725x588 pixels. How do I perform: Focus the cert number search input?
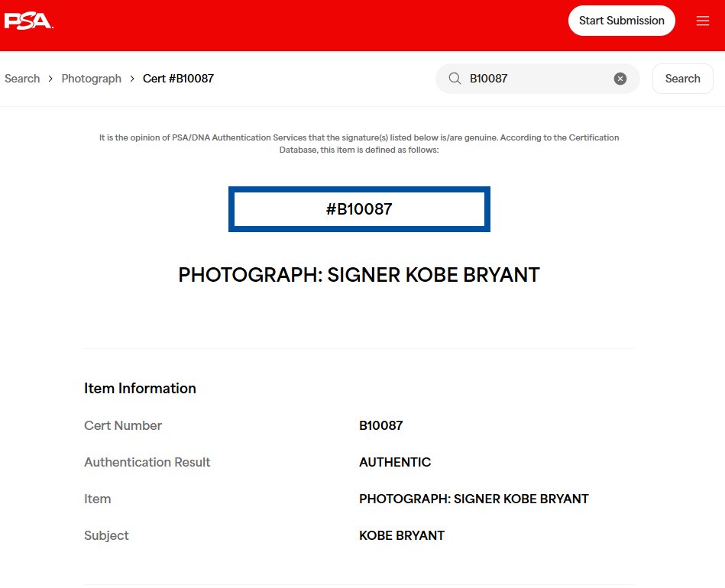point(537,79)
